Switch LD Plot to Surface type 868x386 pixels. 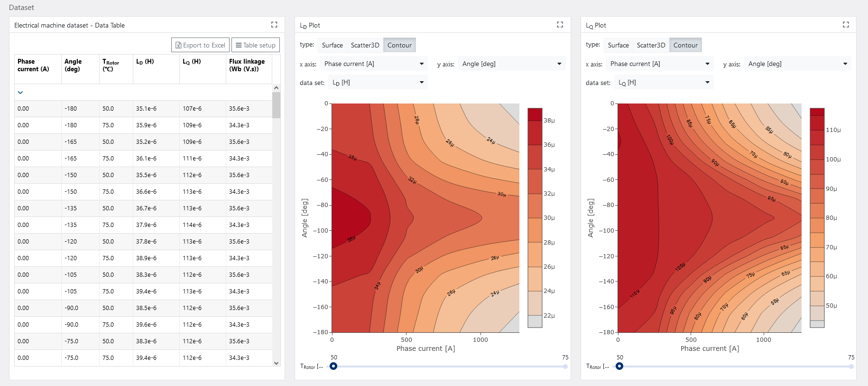[332, 45]
